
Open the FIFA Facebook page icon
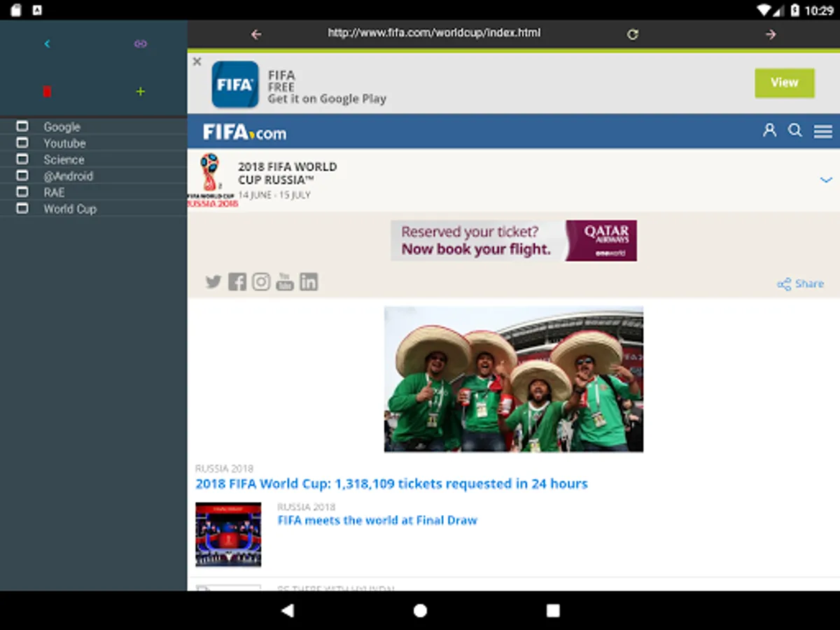click(237, 281)
